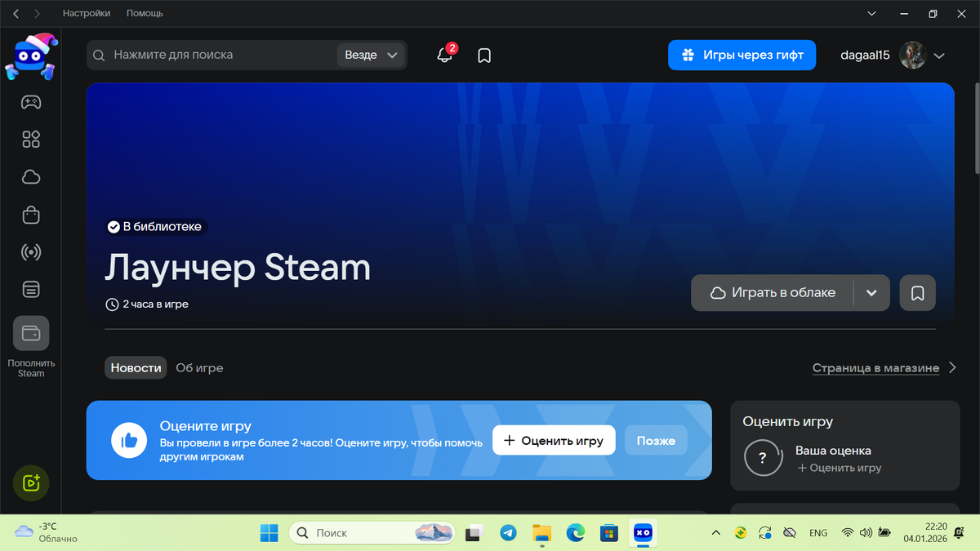Viewport: 980px width, 551px height.
Task: Open the Windows Start menu
Action: click(269, 533)
